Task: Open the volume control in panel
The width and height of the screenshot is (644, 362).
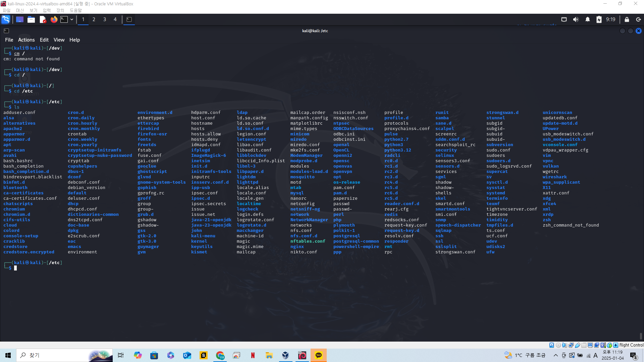Action: (x=576, y=19)
